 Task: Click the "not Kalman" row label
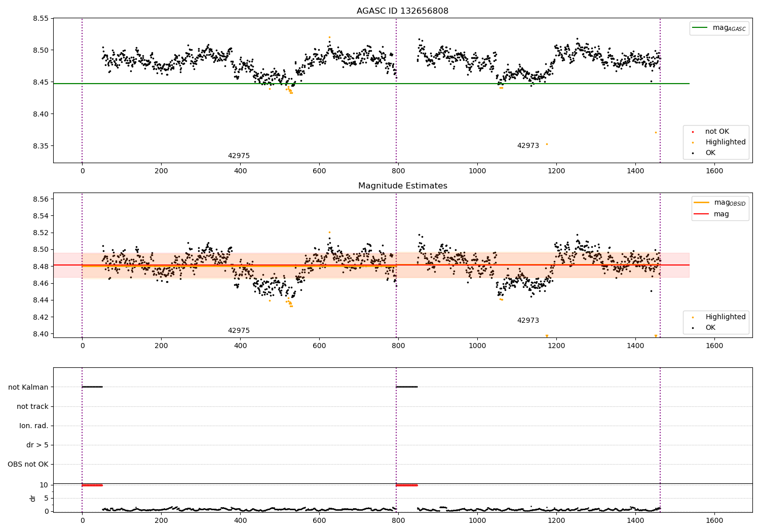pyautogui.click(x=28, y=388)
